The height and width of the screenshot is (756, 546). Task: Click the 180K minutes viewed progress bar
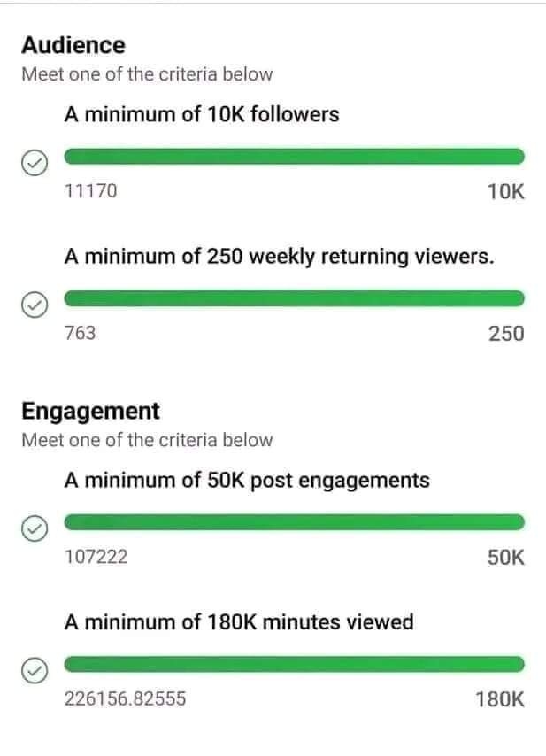(x=295, y=664)
